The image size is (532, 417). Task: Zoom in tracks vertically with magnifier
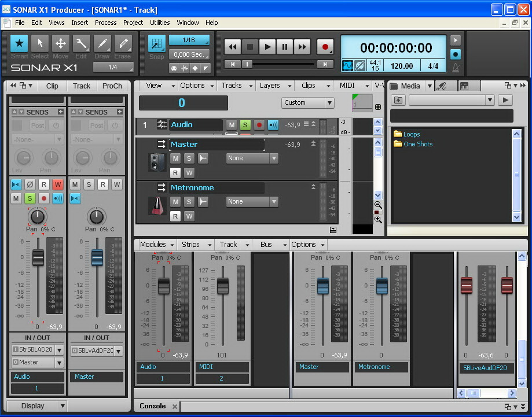click(x=378, y=219)
